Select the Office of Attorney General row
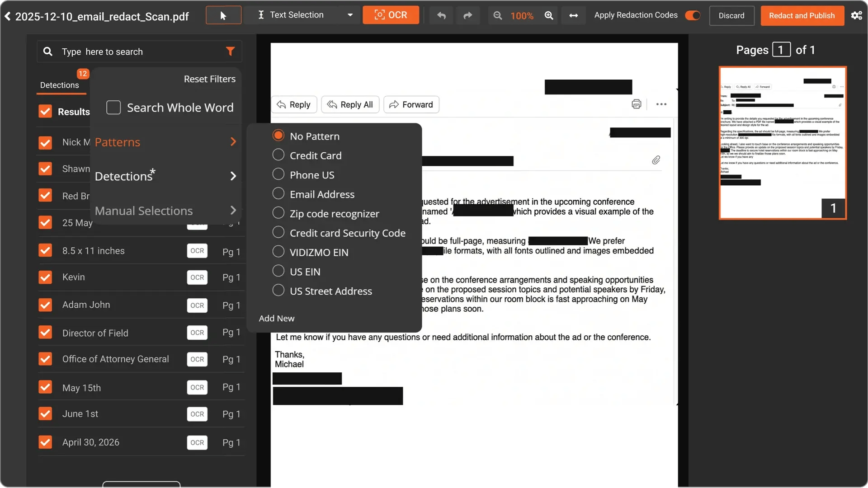 tap(140, 359)
